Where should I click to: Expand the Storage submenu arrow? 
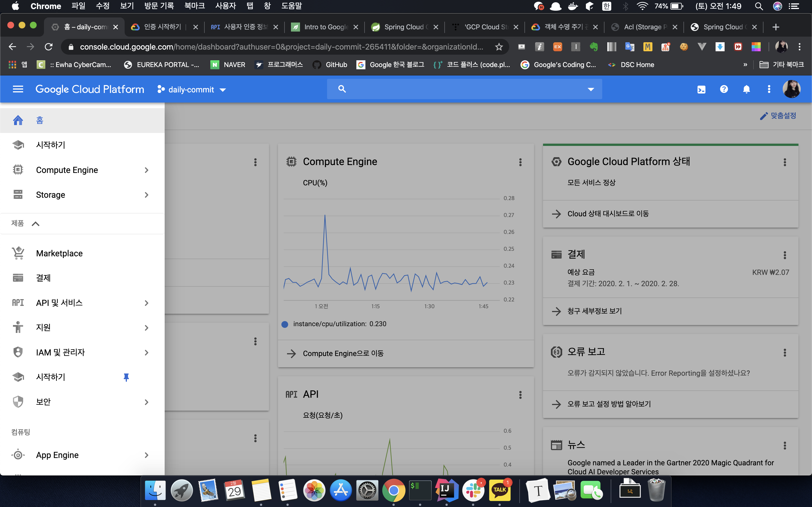pos(146,195)
